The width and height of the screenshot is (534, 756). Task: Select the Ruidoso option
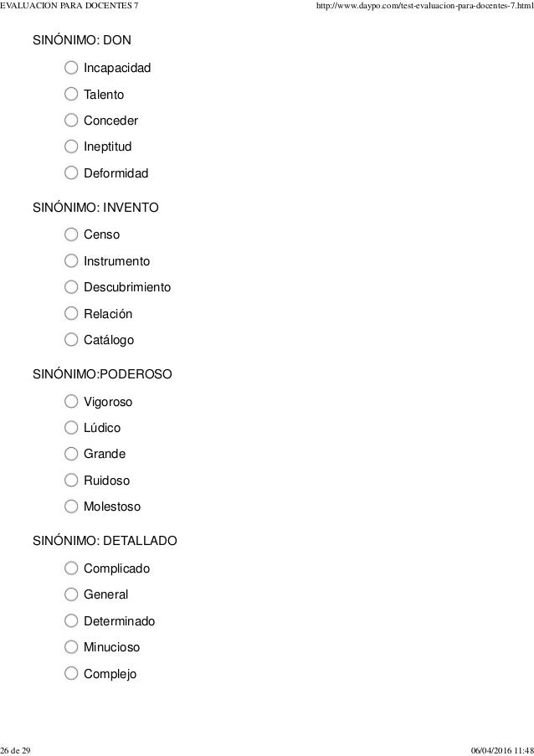click(71, 481)
